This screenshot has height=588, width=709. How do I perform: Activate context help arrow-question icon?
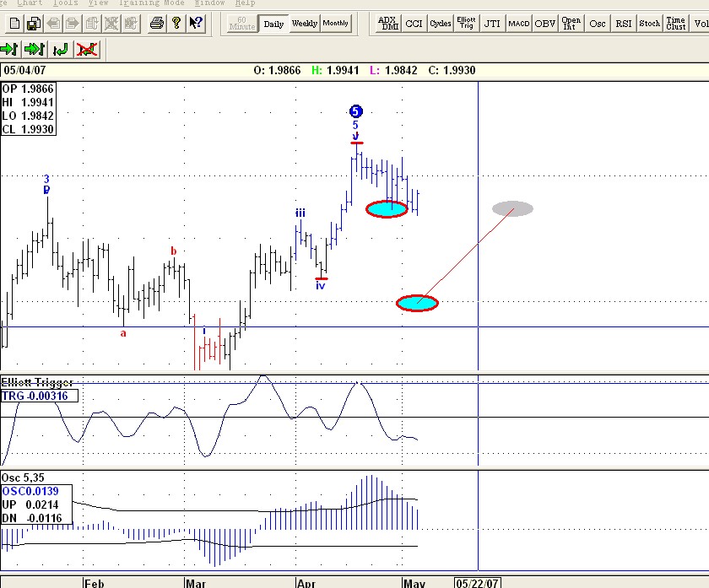coord(196,23)
